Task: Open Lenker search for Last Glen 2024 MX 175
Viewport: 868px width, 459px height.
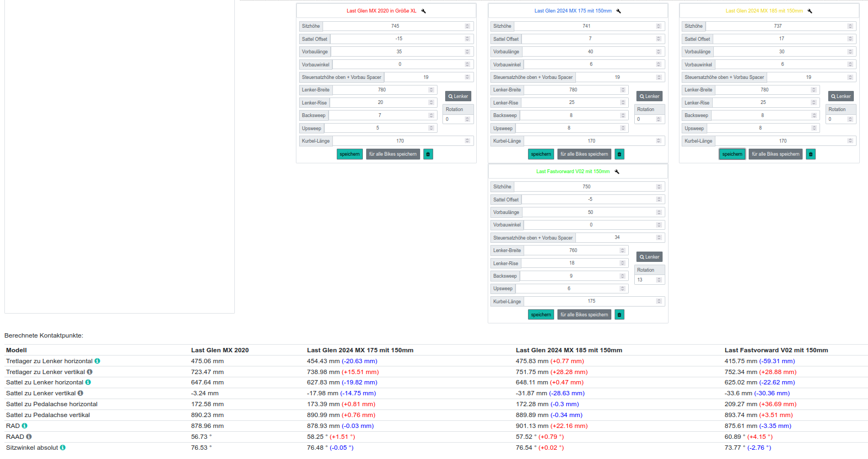Action: coord(650,96)
